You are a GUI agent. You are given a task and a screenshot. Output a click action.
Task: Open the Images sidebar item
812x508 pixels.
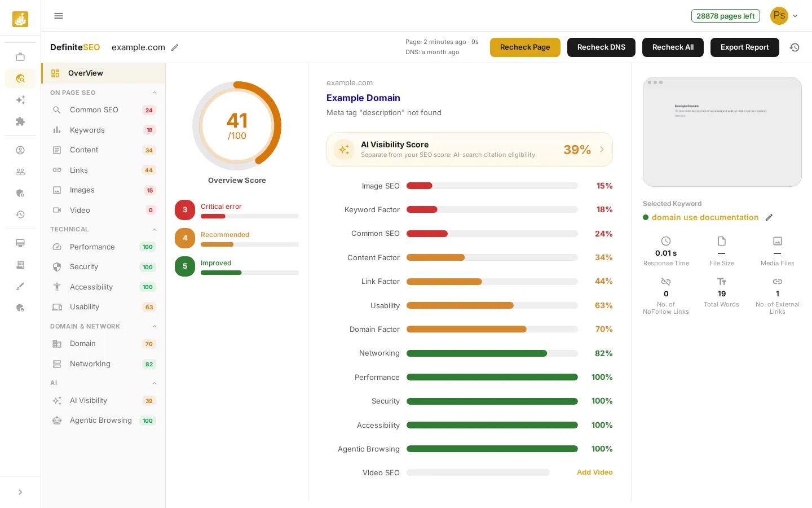pos(103,190)
